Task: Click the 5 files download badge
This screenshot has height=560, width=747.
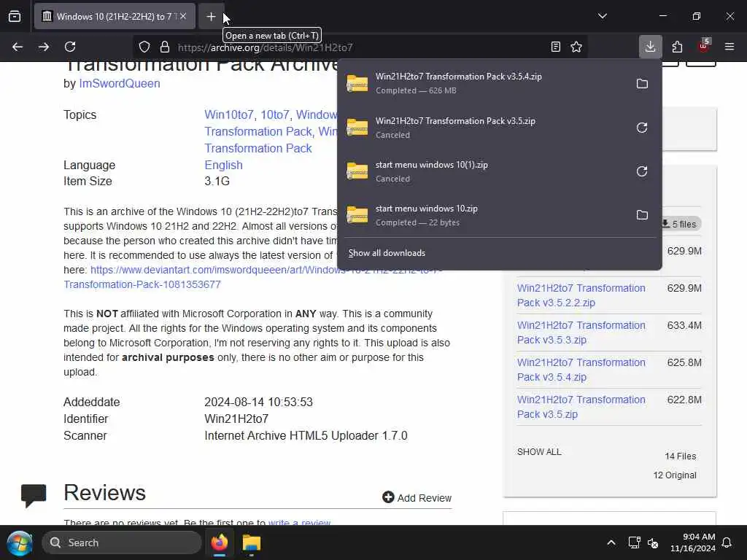Action: pos(680,224)
